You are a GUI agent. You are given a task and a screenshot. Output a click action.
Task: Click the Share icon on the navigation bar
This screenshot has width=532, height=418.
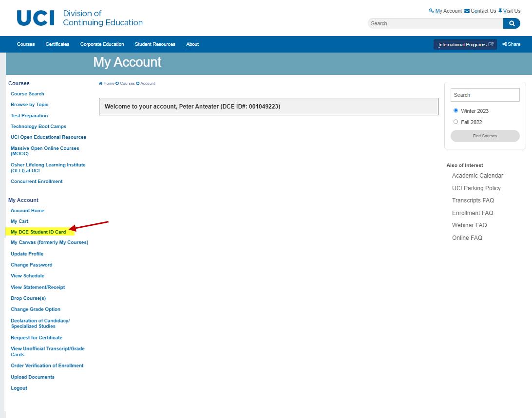click(x=504, y=44)
